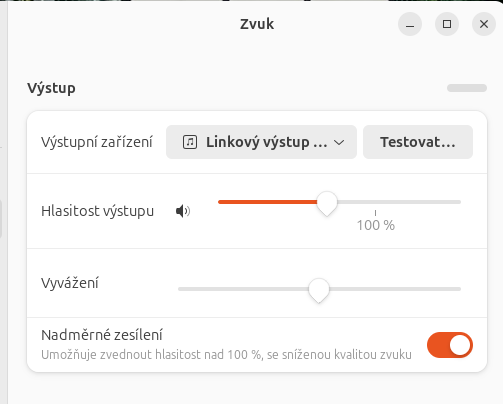Open the Linkový výstup device dropdown
Image resolution: width=503 pixels, height=404 pixels.
point(261,142)
